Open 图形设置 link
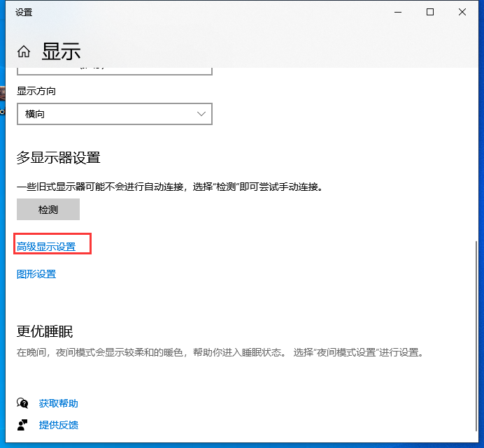The width and height of the screenshot is (484, 448). pos(36,274)
